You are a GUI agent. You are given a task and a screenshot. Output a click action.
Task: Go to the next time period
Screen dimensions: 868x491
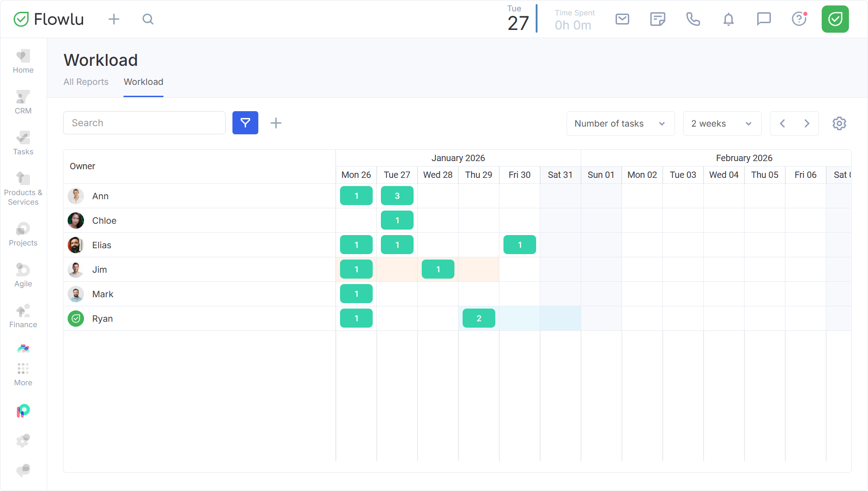point(807,123)
